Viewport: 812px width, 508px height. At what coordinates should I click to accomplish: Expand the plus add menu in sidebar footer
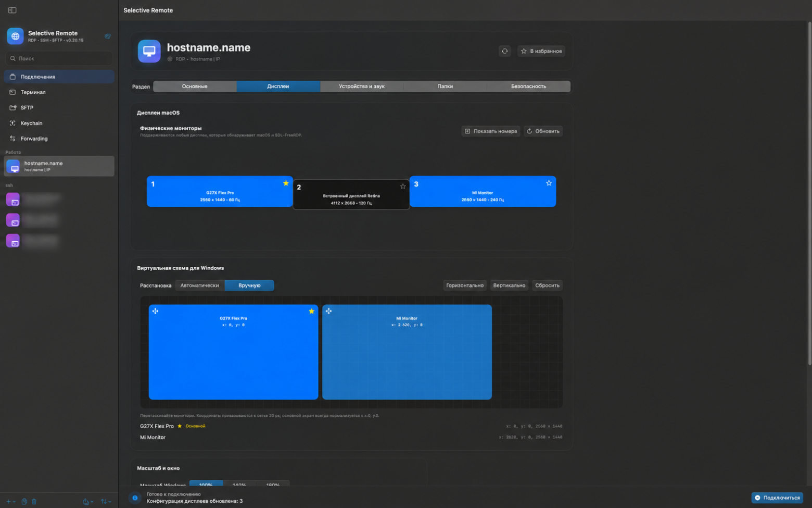[10, 502]
